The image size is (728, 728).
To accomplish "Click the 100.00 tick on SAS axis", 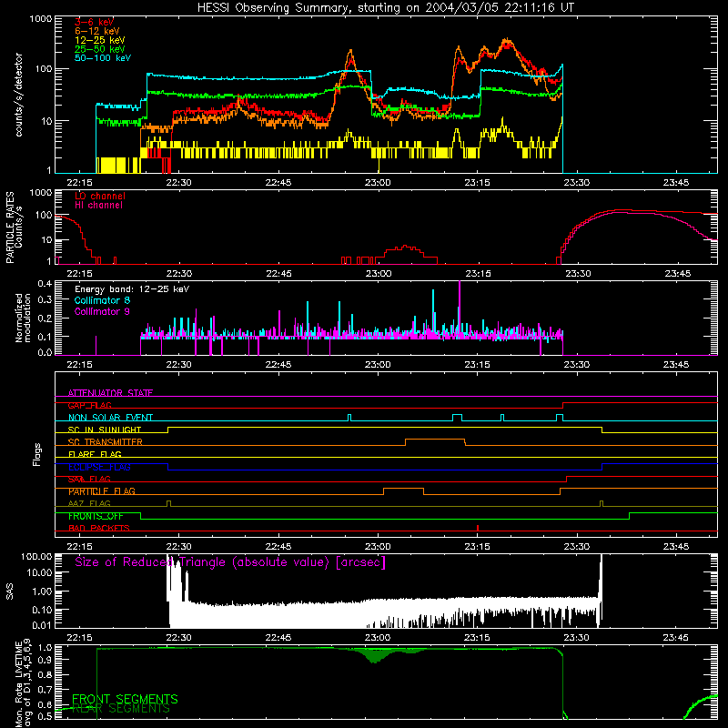I will (x=36, y=556).
